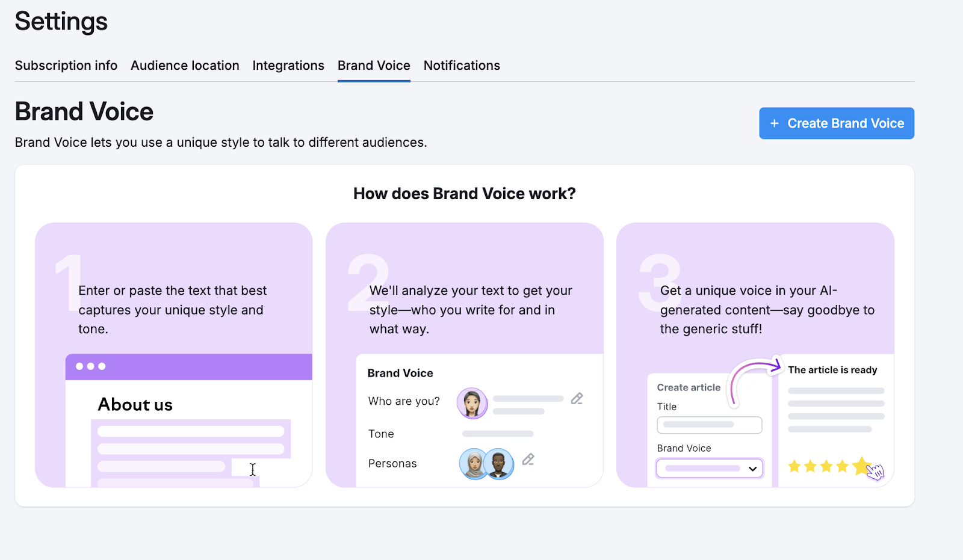Go to the Integrations tab
The image size is (963, 560).
pos(288,66)
